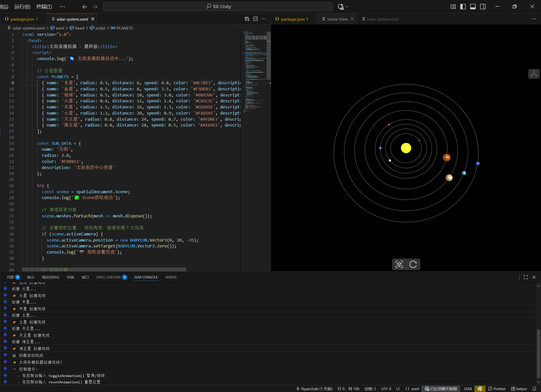Close the bottom panel
Image resolution: width=541 pixels, height=392 pixels.
[534, 277]
